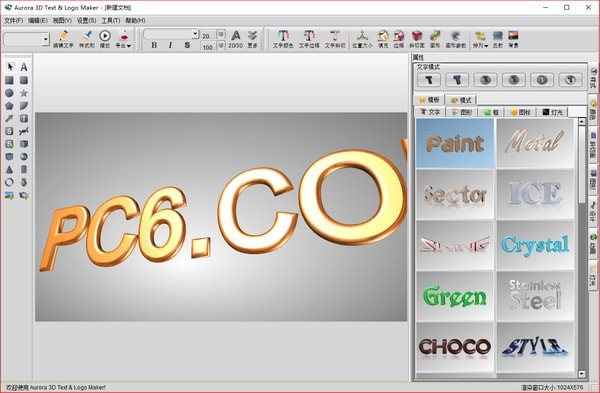Select the ring torus shape tool
The image size is (600, 393).
10,182
